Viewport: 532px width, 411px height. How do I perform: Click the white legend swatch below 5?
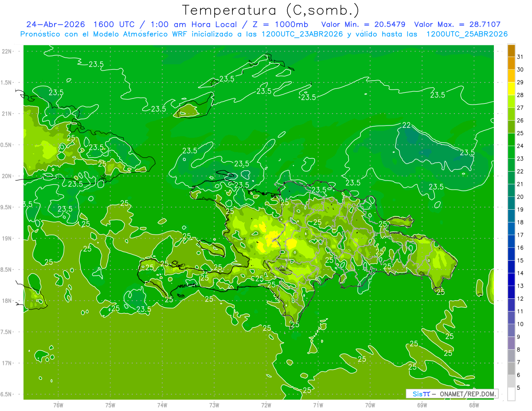point(511,394)
